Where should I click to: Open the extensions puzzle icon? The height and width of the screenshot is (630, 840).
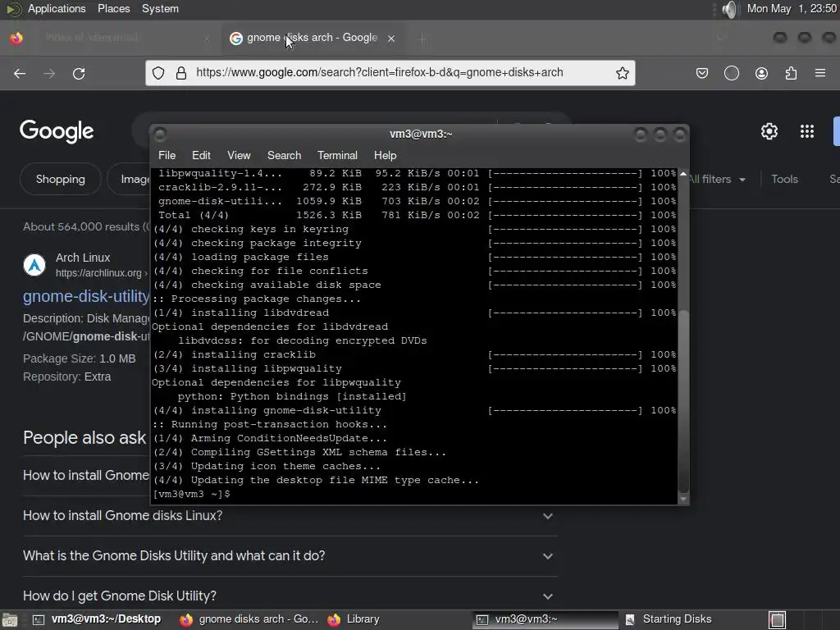pyautogui.click(x=791, y=73)
